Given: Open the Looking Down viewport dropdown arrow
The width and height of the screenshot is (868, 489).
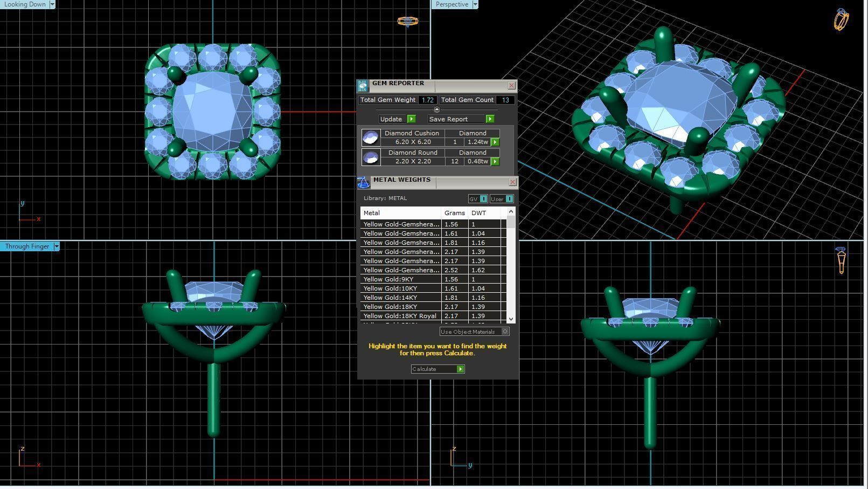Looking at the screenshot, I should click(x=52, y=4).
